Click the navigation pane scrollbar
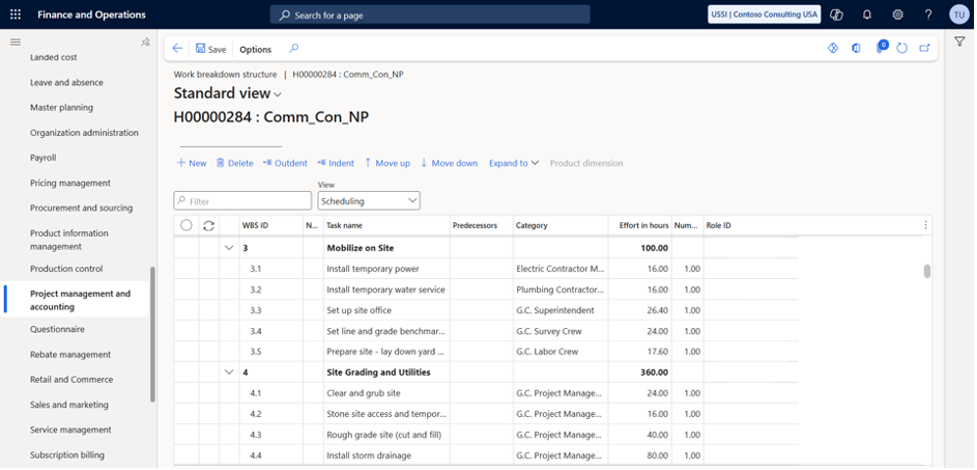Viewport: 977px width, 470px height. (x=153, y=334)
